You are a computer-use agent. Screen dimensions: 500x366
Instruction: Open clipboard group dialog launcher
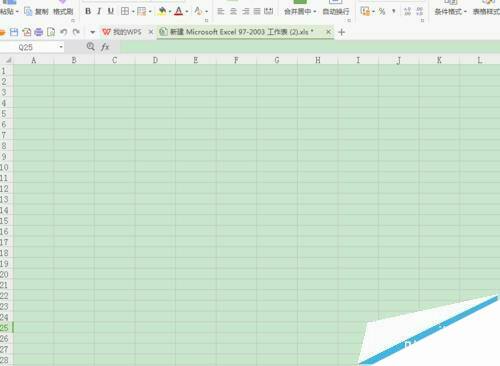[x=73, y=21]
